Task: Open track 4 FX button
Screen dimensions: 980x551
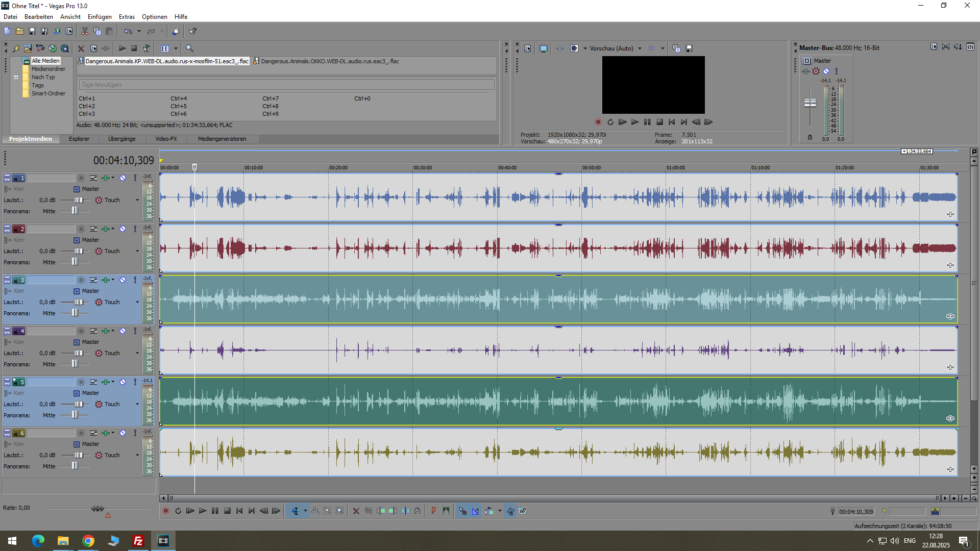Action: [106, 331]
